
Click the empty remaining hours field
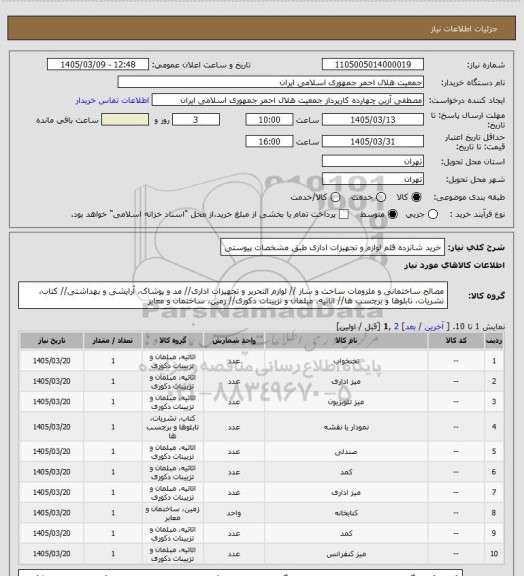tap(125, 120)
